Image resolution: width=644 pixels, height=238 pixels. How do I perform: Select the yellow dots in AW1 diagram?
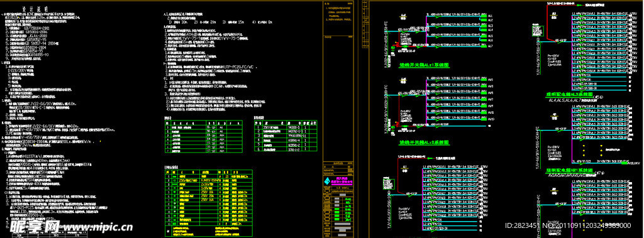pyautogui.click(x=592, y=151)
